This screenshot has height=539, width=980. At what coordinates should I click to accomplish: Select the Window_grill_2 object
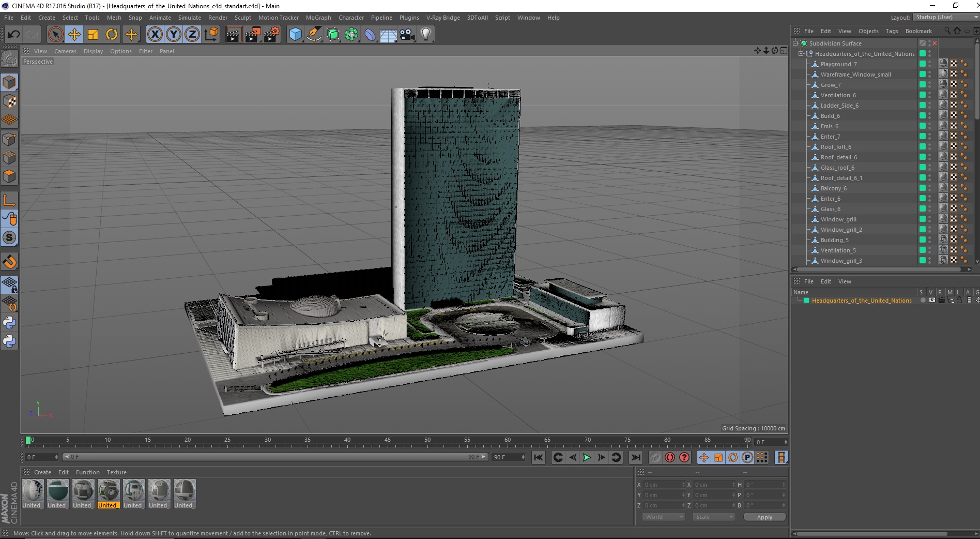point(841,230)
